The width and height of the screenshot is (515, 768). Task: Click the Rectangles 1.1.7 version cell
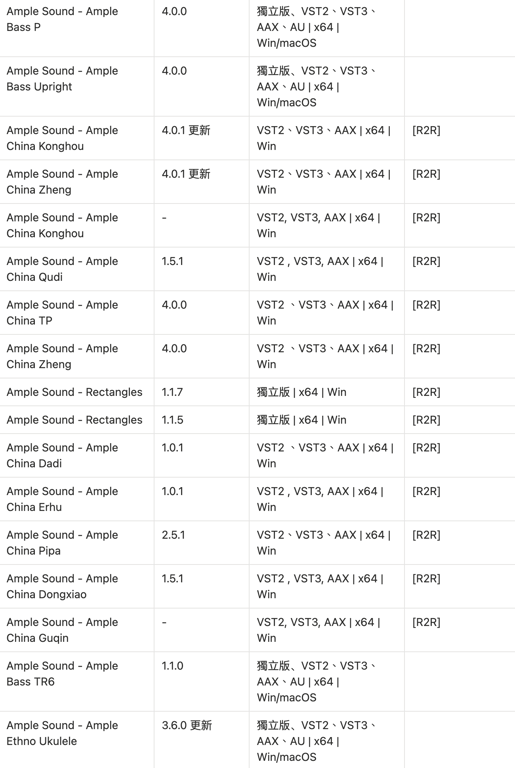(x=172, y=392)
